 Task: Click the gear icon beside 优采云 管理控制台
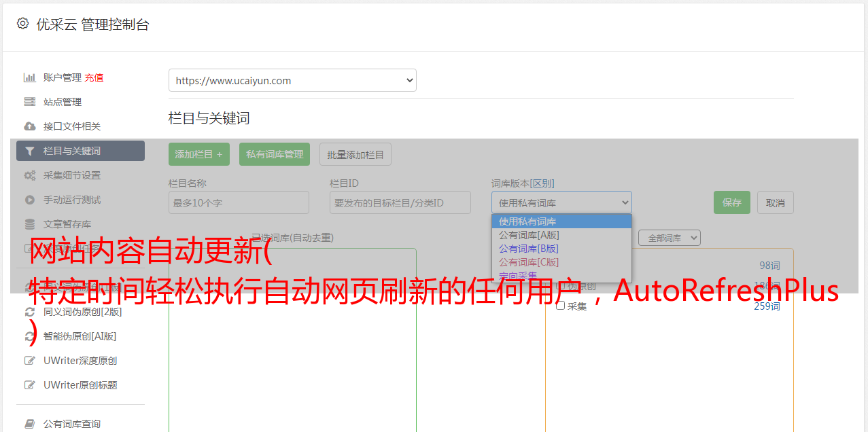(x=22, y=24)
